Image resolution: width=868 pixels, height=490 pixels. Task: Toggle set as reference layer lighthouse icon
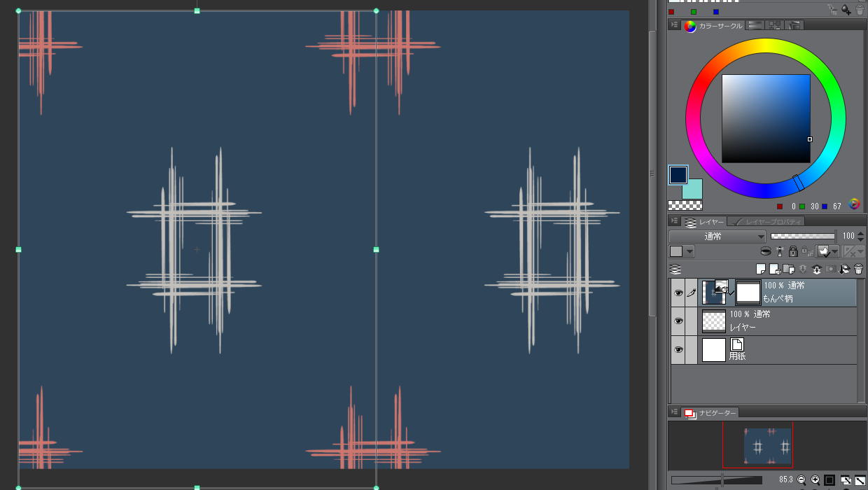pyautogui.click(x=780, y=251)
